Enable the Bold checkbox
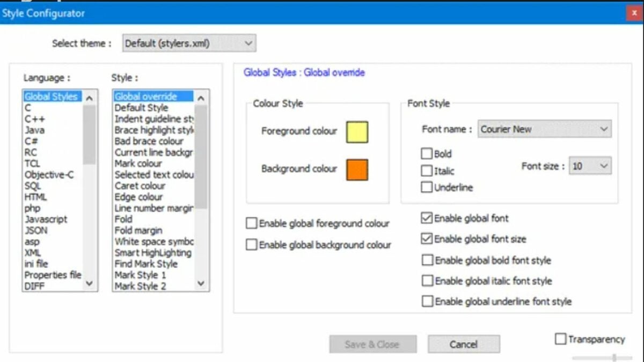This screenshot has width=644, height=362. pos(427,154)
